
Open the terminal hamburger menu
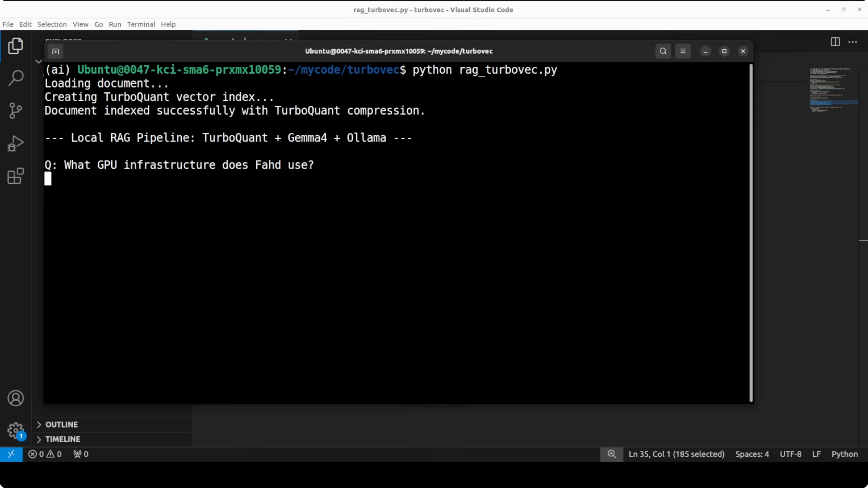[x=683, y=51]
